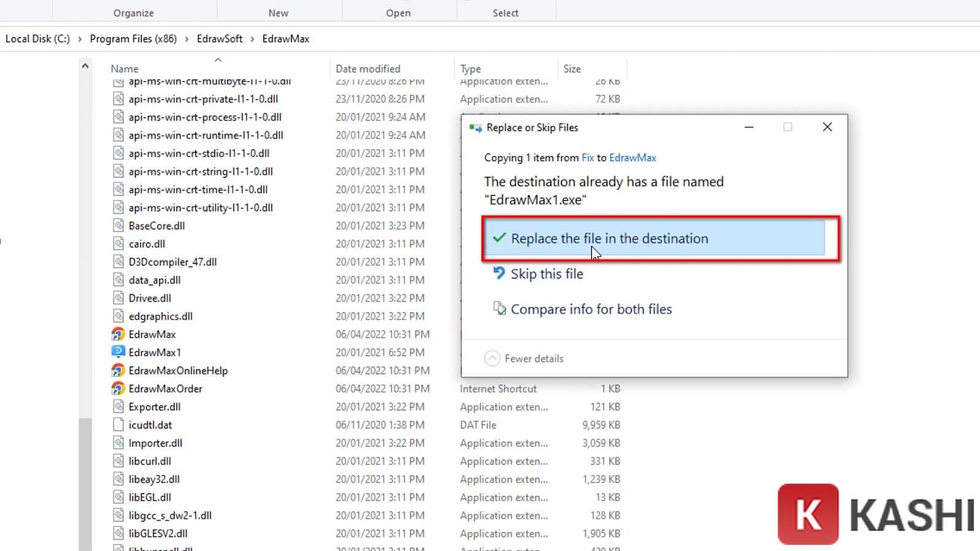This screenshot has width=980, height=551.
Task: Select Replace the file in the destination
Action: pyautogui.click(x=609, y=239)
